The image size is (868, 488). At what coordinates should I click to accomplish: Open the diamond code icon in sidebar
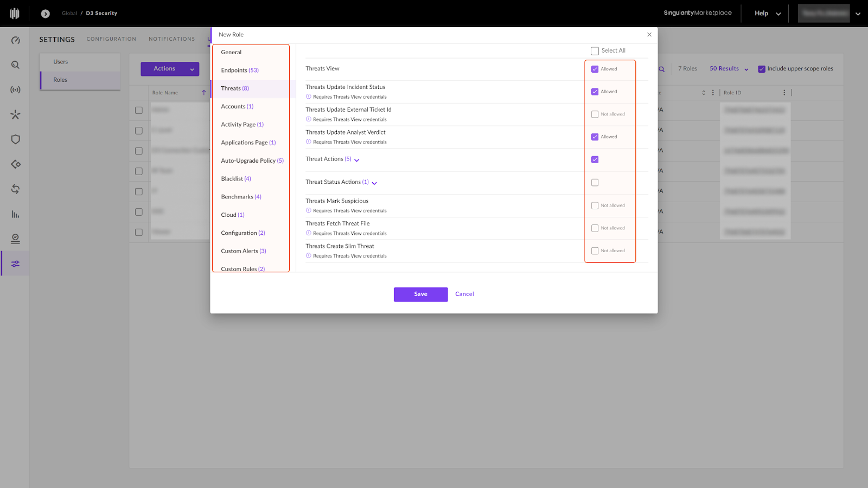tap(15, 164)
